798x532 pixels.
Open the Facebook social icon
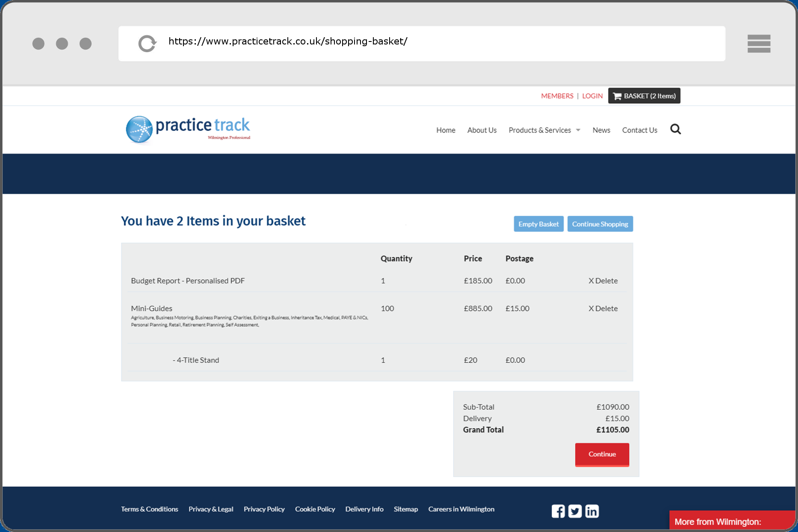tap(558, 511)
